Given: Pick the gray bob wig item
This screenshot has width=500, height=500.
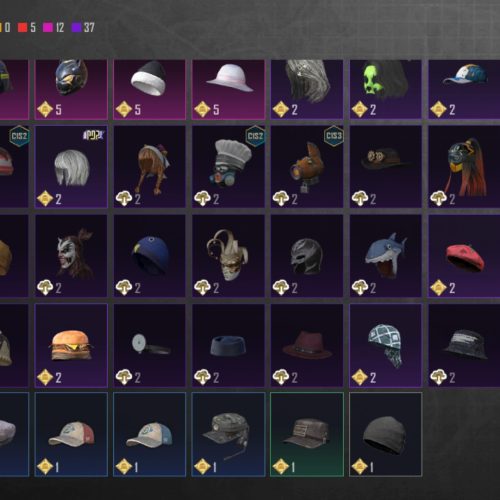Looking at the screenshot, I should tap(71, 167).
